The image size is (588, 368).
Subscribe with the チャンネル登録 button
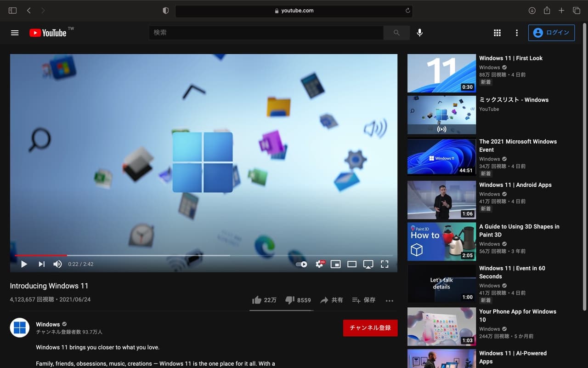[x=370, y=328]
